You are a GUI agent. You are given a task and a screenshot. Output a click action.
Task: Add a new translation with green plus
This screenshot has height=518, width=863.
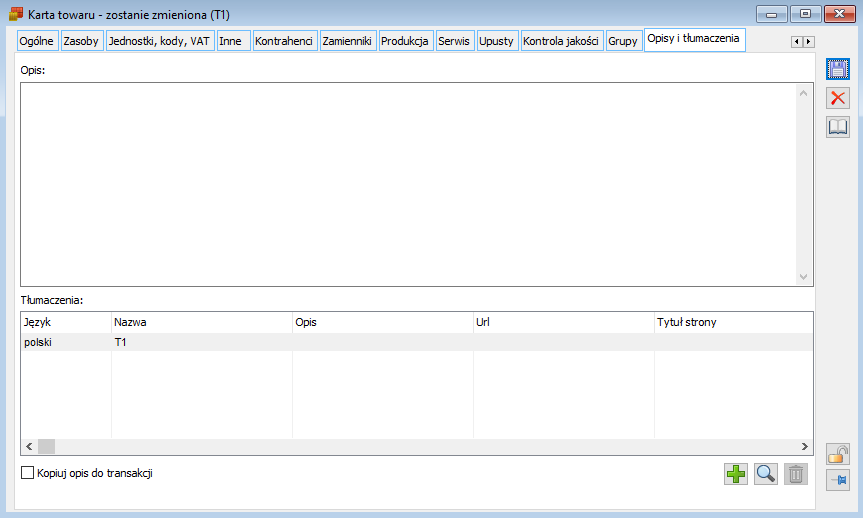click(x=736, y=473)
